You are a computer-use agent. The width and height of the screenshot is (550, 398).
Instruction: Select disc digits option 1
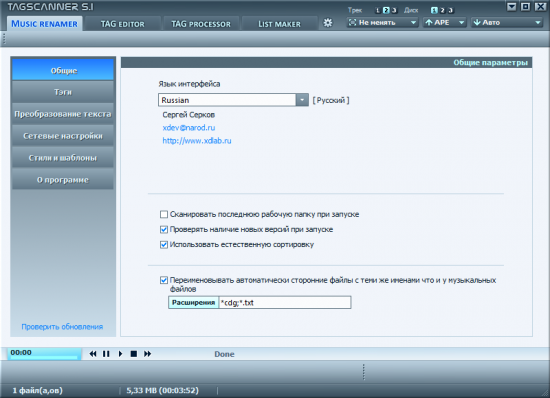point(434,10)
